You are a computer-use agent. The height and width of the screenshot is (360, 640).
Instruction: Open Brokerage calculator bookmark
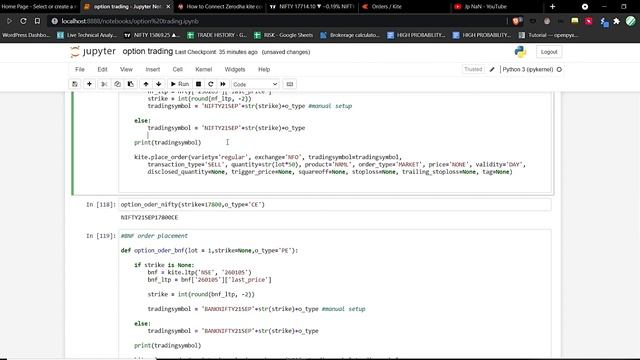point(350,35)
